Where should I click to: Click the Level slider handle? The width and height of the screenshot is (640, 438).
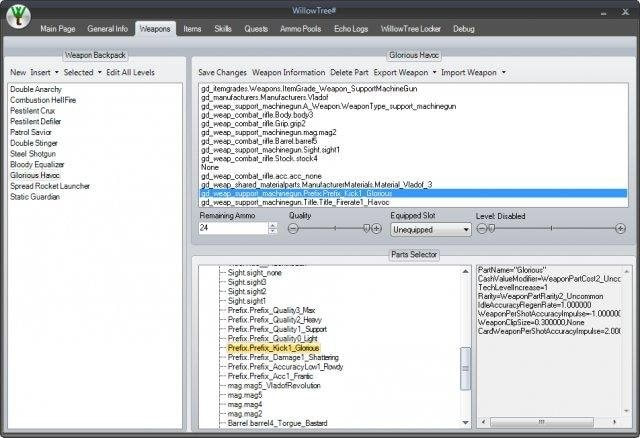click(492, 229)
